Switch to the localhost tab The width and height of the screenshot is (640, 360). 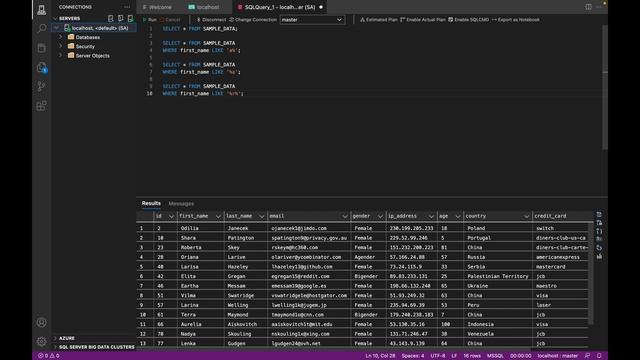[x=208, y=7]
